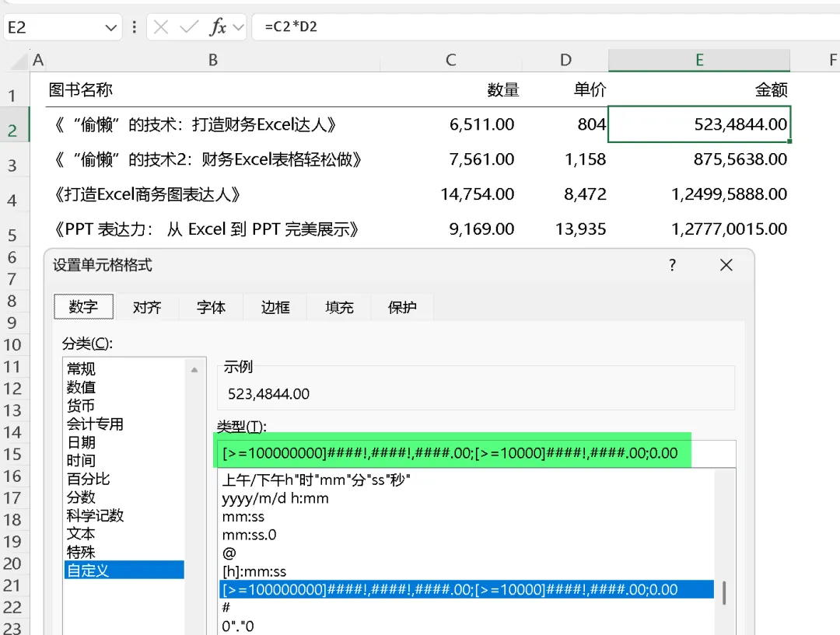Image resolution: width=840 pixels, height=635 pixels.
Task: Click the 数量 header cell
Action: (x=451, y=89)
